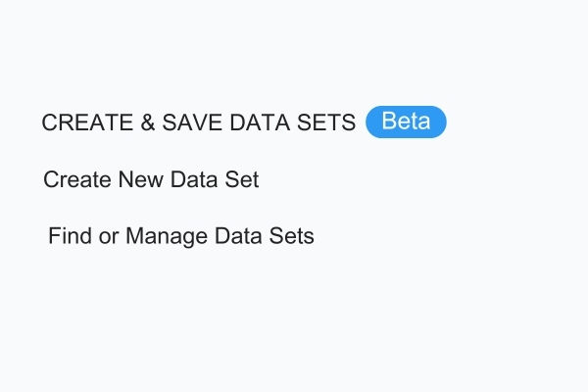This screenshot has width=588, height=392.
Task: Launch the new data set creation page
Action: [151, 180]
